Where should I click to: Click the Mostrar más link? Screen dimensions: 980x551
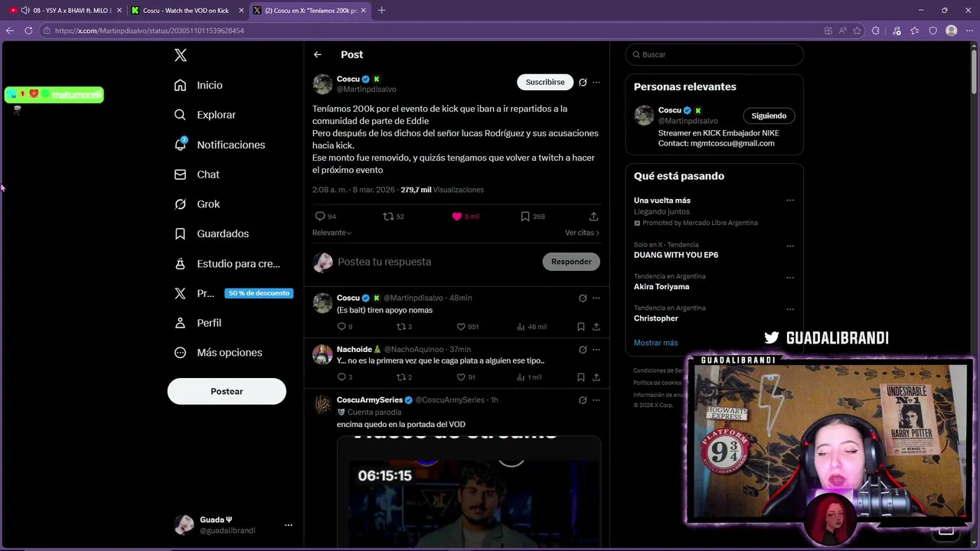pyautogui.click(x=655, y=343)
